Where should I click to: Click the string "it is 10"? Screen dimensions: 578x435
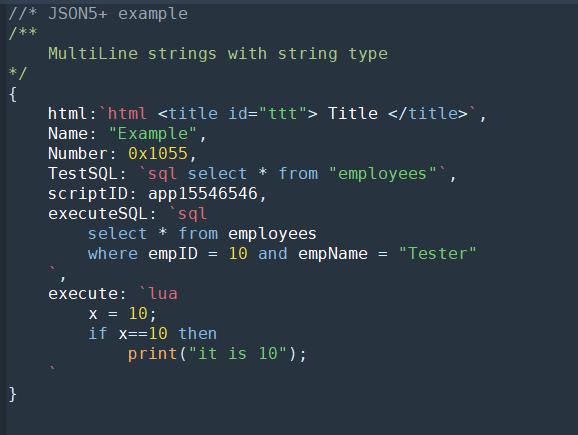pos(237,354)
